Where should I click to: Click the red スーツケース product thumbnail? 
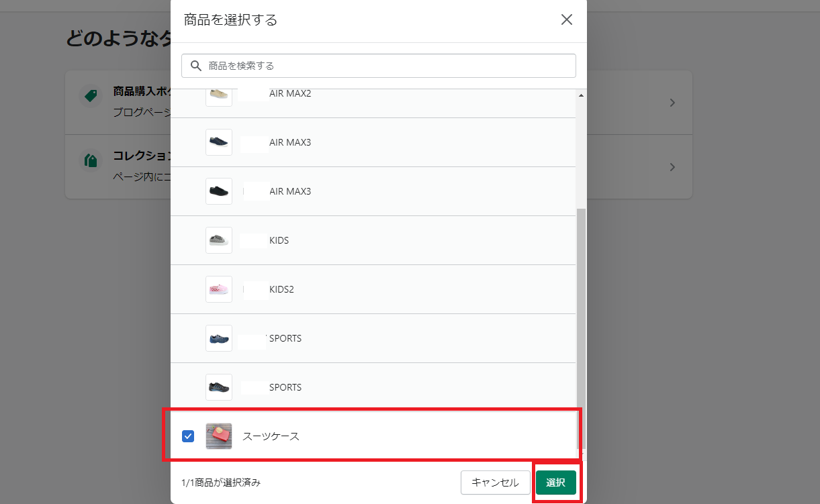(x=218, y=436)
